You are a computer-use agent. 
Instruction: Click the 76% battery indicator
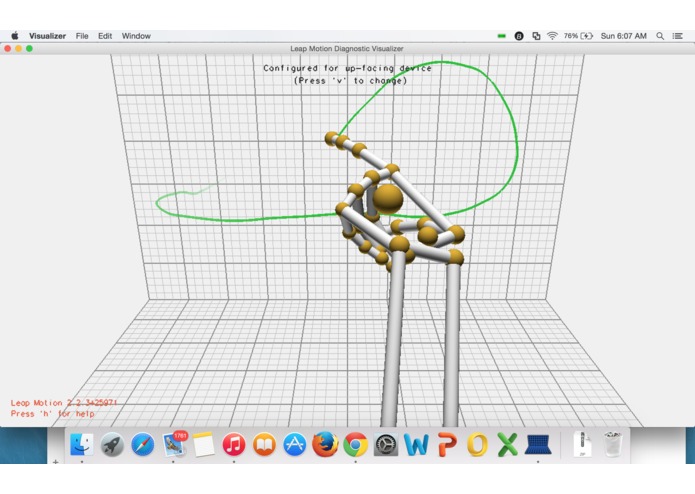point(578,36)
